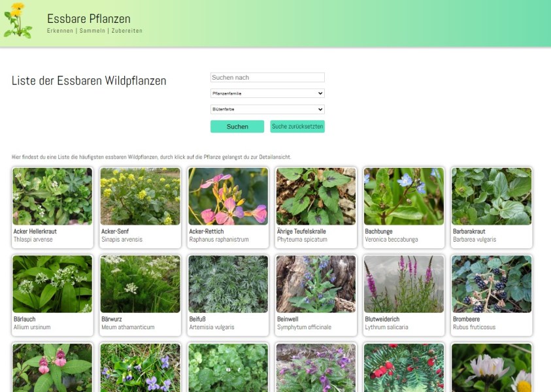Viewport: 551px width, 392px height.
Task: Expand the Pflanzenfamilie dropdown
Action: 267,93
